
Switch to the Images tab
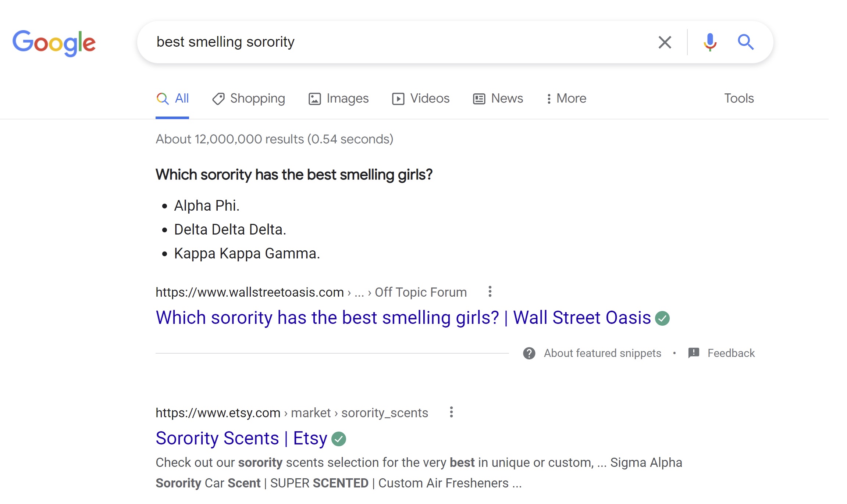pyautogui.click(x=338, y=99)
